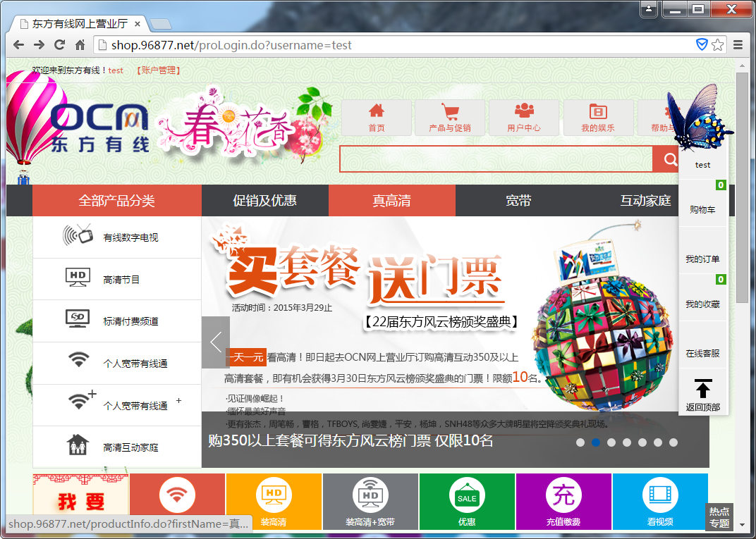Screen dimensions: 756x539
Task: Open 全部产品分类 menu
Action: pos(116,200)
